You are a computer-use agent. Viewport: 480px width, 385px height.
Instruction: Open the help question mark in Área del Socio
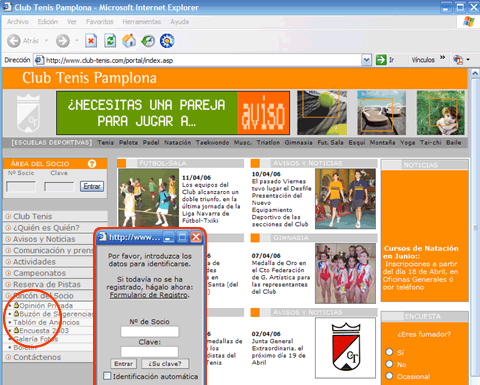tap(92, 164)
